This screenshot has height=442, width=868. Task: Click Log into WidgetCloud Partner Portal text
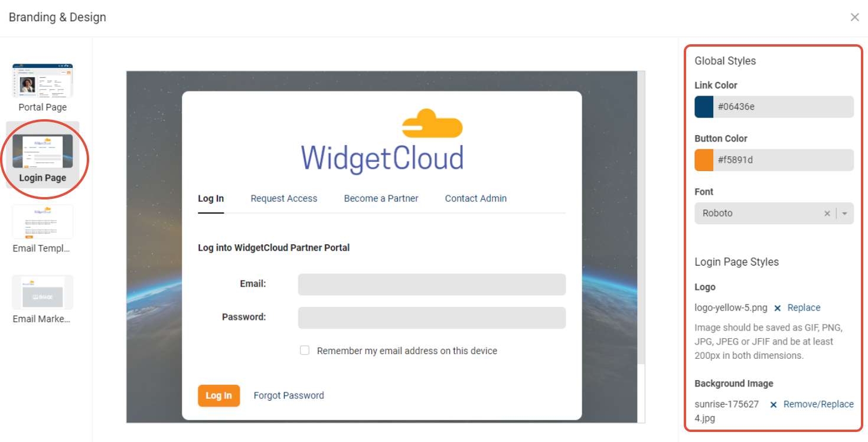(274, 248)
